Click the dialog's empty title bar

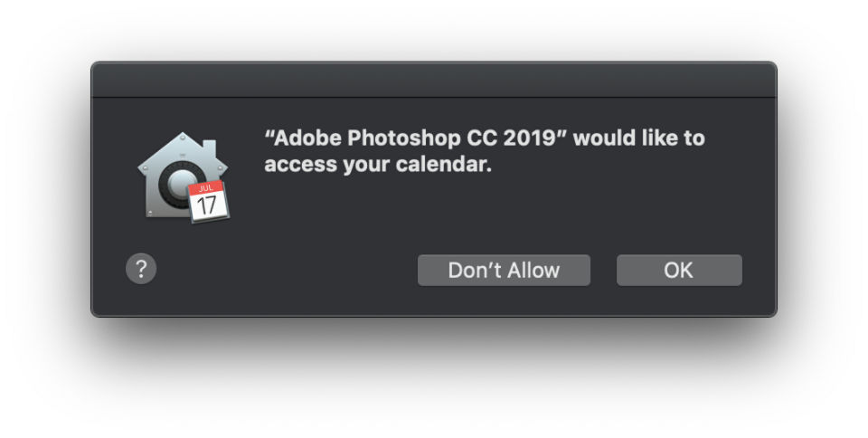[x=433, y=81]
